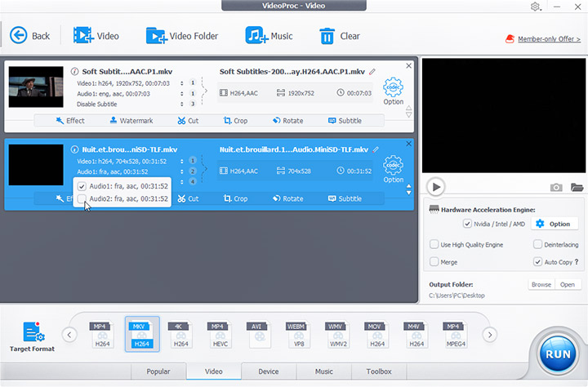
Task: Open codec Option for Nuit.et.brouillard video
Action: pos(393,169)
